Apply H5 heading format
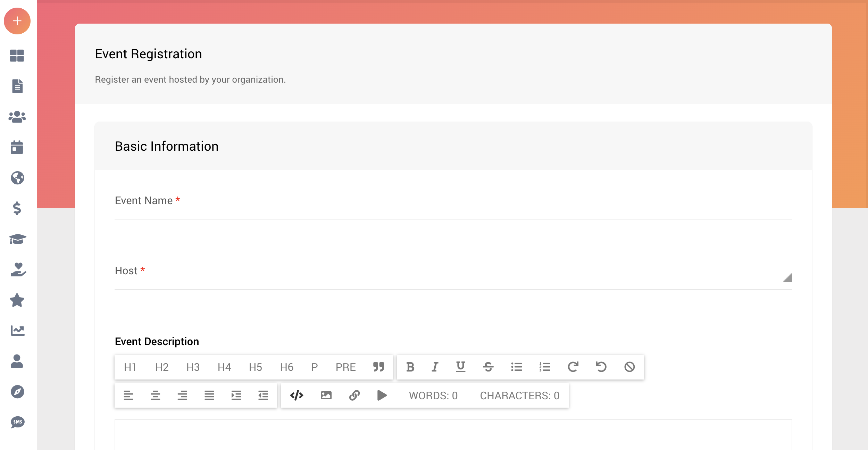 256,367
